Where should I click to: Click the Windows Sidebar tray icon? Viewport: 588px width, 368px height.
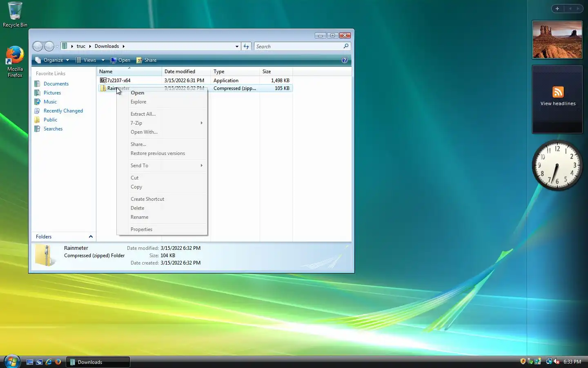pos(538,361)
